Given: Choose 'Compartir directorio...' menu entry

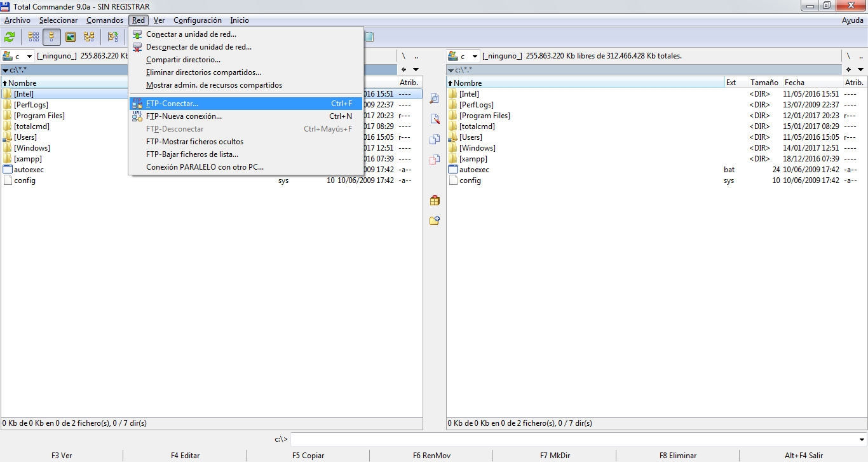Looking at the screenshot, I should pyautogui.click(x=246, y=60).
